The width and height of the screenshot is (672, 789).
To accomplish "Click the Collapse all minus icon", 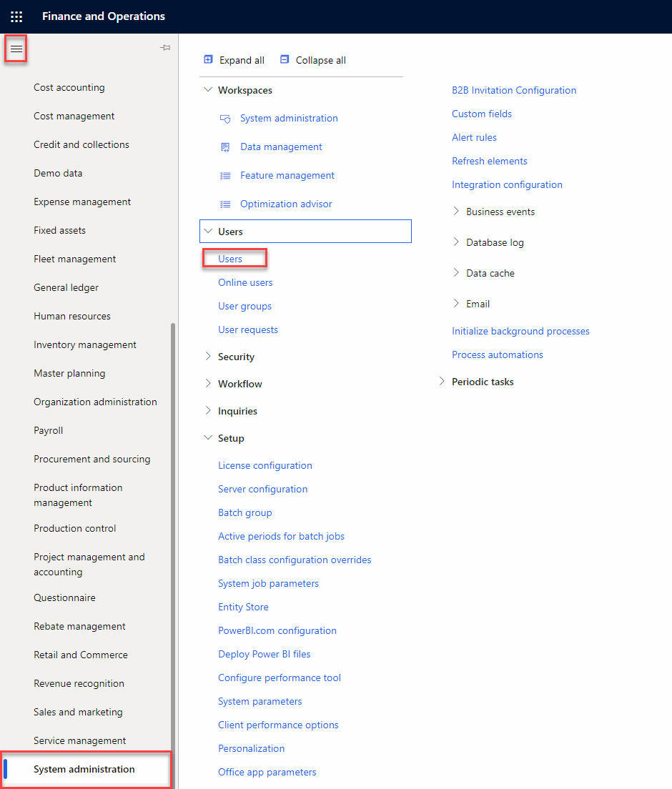I will pos(285,60).
